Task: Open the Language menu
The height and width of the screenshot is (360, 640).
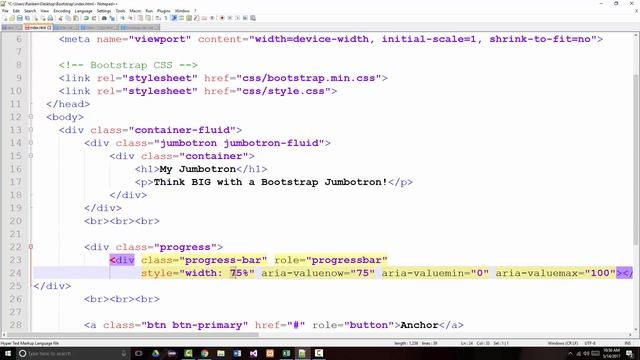Action: 83,11
